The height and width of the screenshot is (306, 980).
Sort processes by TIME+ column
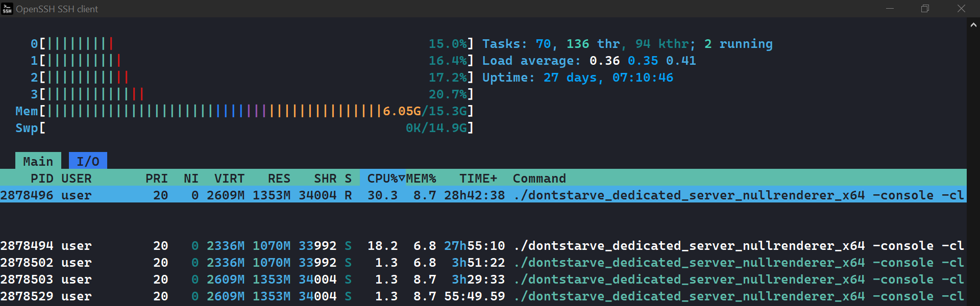(x=478, y=178)
